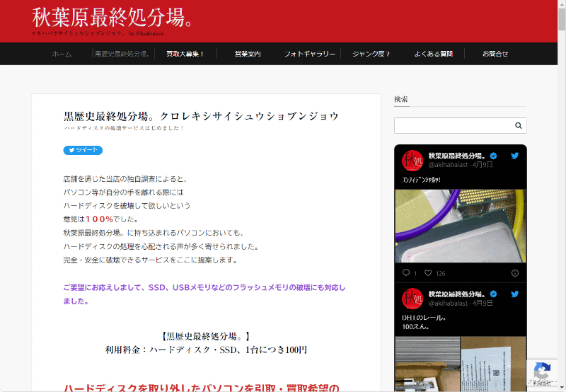Click the red heading ハードディスクを取り外したパソコンを引取

click(x=202, y=388)
